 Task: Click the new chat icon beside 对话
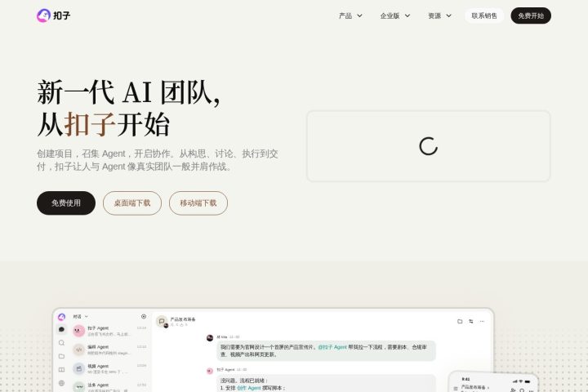(x=144, y=317)
